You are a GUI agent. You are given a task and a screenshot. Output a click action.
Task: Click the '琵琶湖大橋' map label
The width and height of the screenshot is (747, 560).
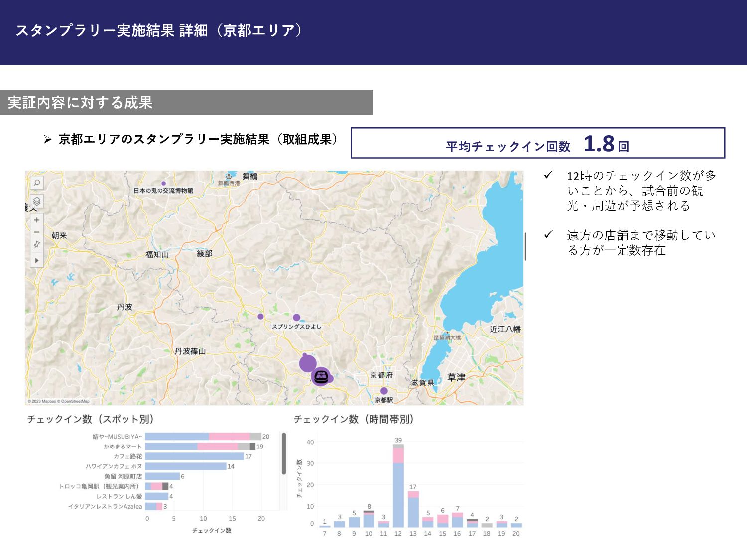[x=447, y=337]
